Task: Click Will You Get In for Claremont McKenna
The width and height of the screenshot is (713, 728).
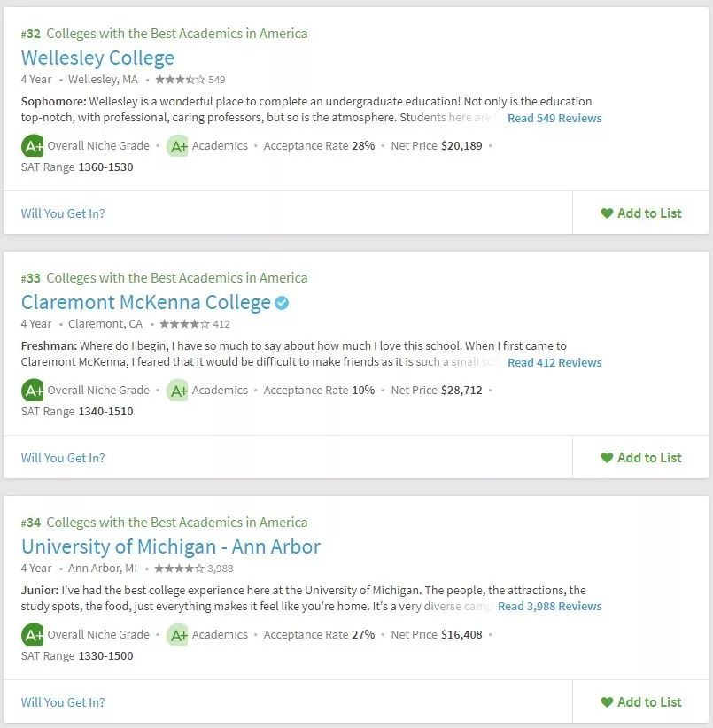Action: [63, 457]
